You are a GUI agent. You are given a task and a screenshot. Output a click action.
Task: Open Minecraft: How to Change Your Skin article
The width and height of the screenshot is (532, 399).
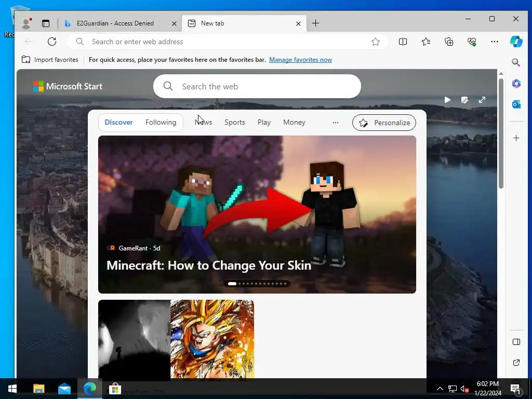[209, 265]
